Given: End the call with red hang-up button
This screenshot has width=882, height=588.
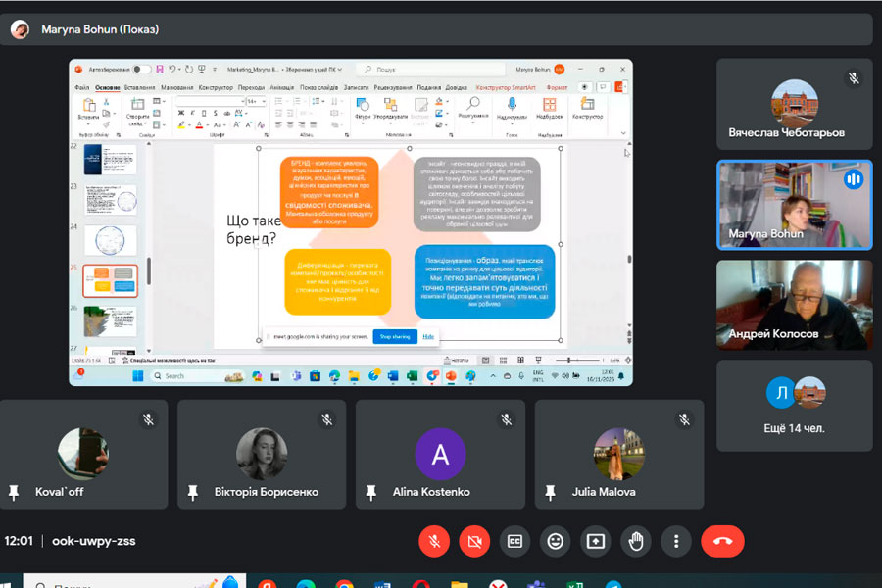Looking at the screenshot, I should pyautogui.click(x=722, y=541).
